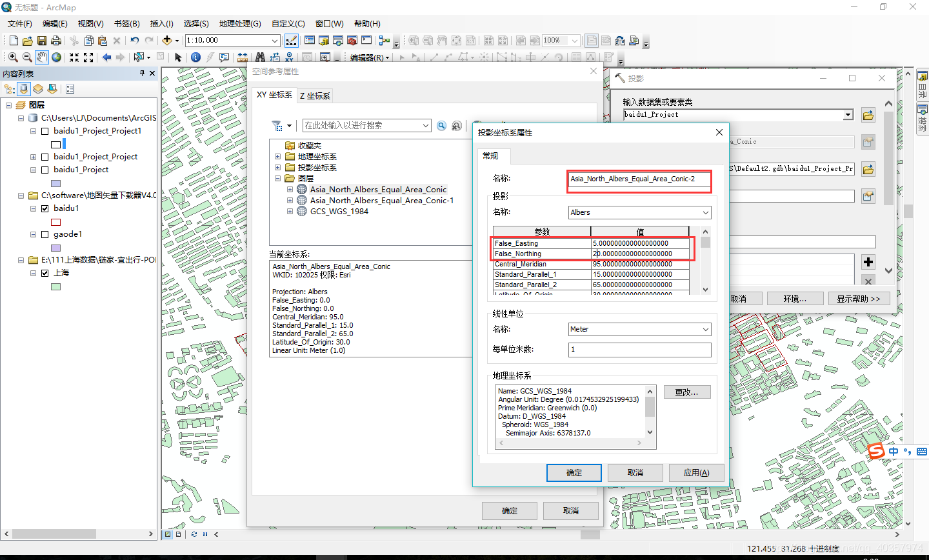929x560 pixels.
Task: Open the 编辑器(R) dropdown menu
Action: pos(370,57)
